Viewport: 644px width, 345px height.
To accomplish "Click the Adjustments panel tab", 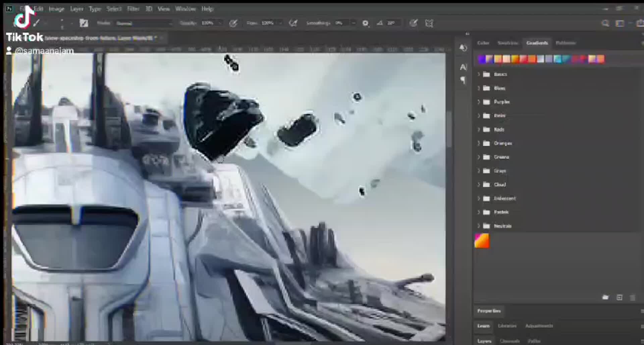I will click(x=540, y=326).
